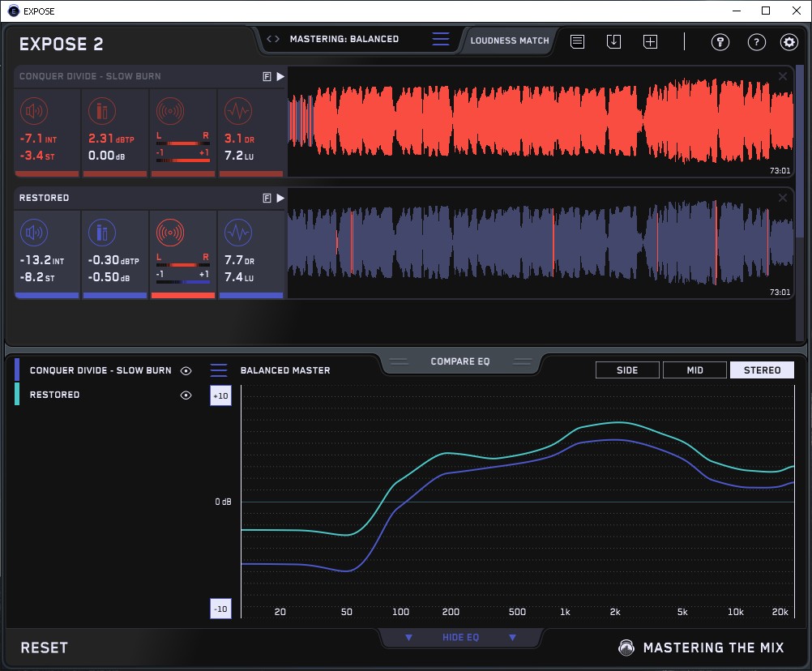Open the Balanced Master EQ reference menu
This screenshot has height=671, width=812.
point(219,370)
